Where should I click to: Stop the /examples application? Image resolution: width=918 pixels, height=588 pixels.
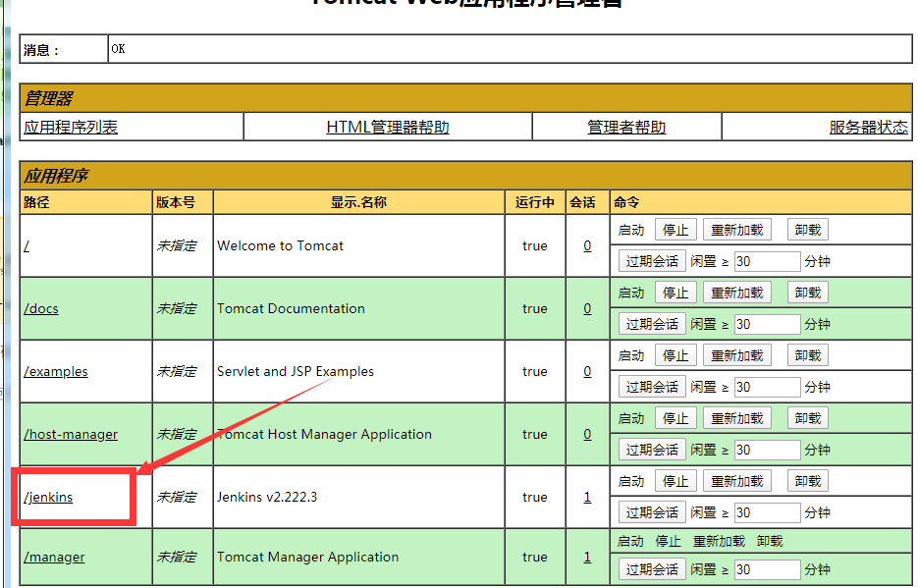pyautogui.click(x=675, y=355)
